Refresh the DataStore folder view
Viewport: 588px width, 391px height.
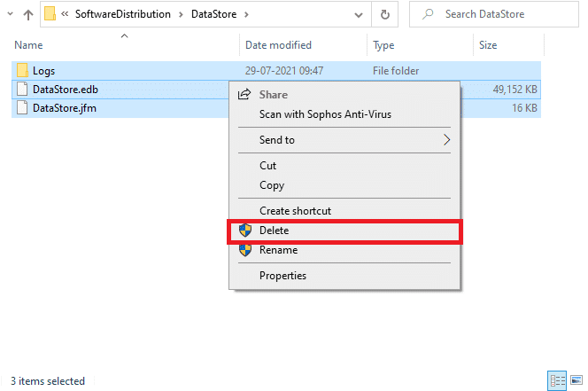tap(384, 15)
